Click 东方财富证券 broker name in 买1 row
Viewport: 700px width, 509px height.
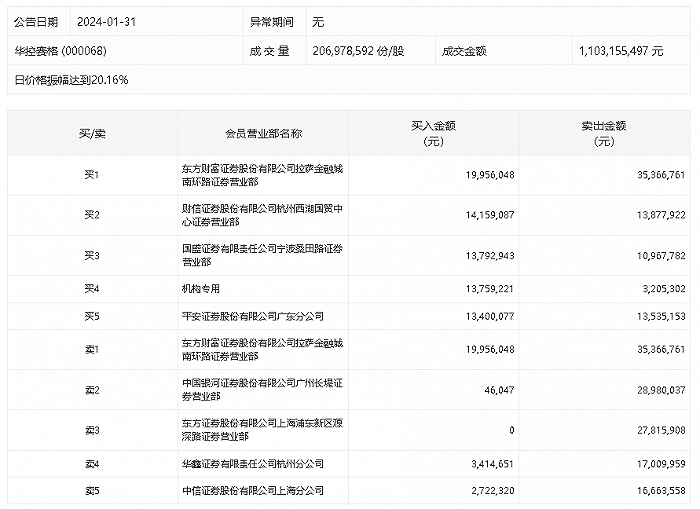[262, 175]
